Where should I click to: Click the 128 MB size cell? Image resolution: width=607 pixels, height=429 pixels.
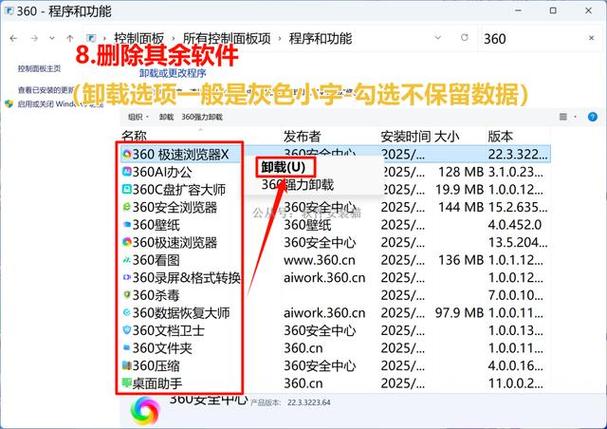[x=461, y=172]
